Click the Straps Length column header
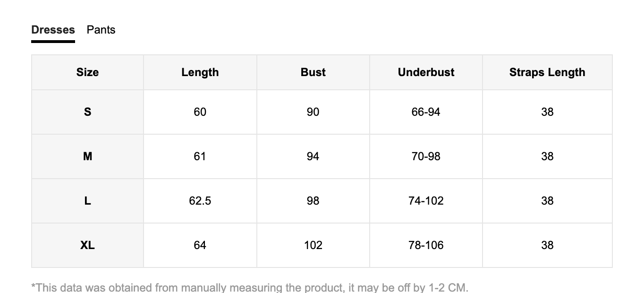 point(547,72)
